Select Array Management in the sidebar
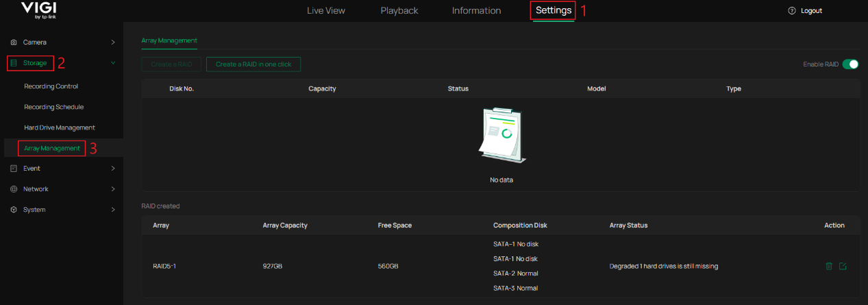Screen dimensions: 868x305 click(52, 148)
